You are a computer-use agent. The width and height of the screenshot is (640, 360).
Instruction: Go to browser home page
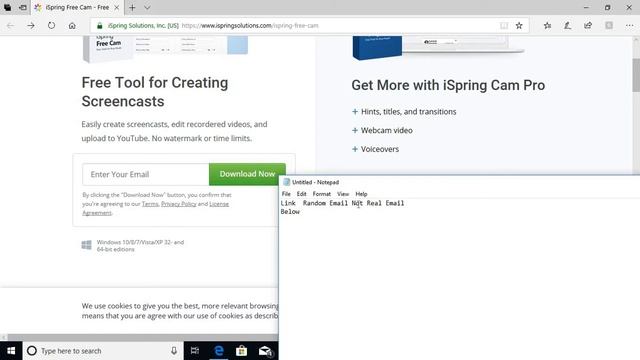click(x=72, y=25)
